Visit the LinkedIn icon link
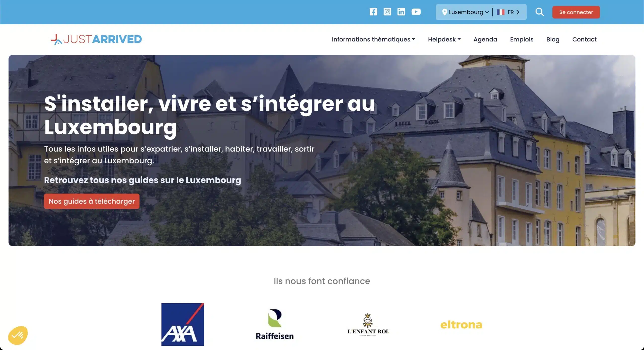 [x=401, y=12]
